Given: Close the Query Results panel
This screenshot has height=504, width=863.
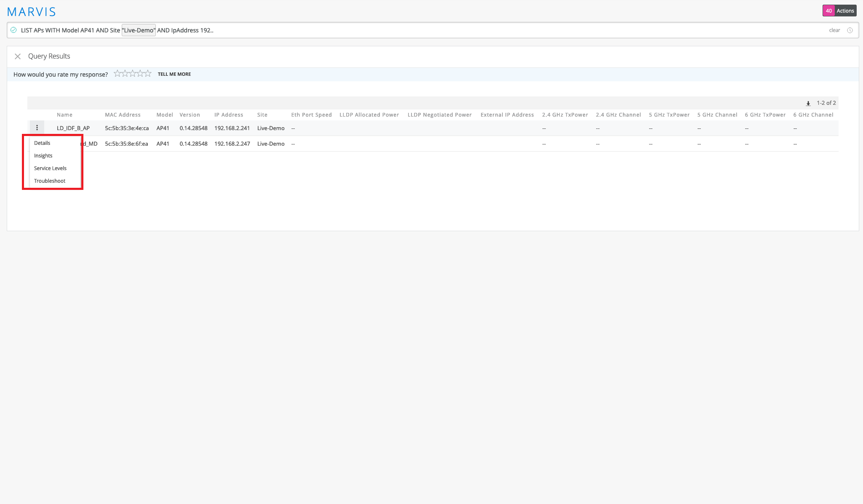Looking at the screenshot, I should 18,56.
